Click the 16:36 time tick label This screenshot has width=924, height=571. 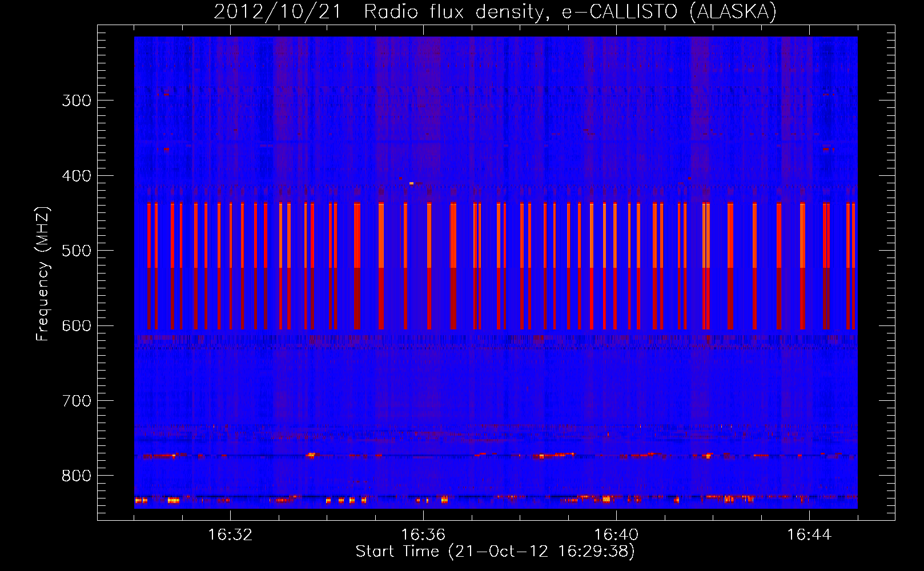tap(423, 535)
